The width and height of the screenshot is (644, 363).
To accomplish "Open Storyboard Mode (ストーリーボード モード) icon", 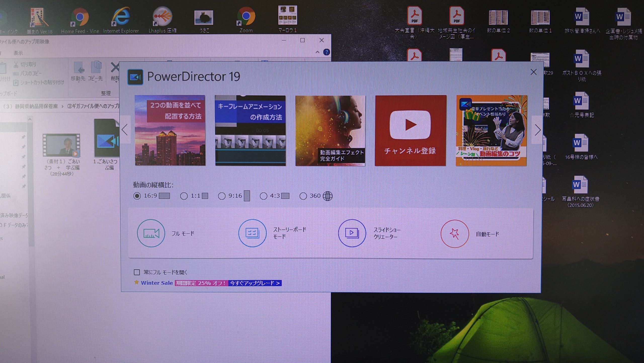I will pos(252,233).
